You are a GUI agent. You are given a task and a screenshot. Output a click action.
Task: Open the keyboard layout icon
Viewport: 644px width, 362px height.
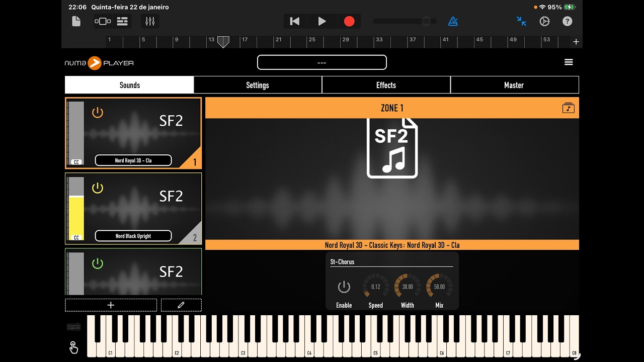tap(73, 327)
